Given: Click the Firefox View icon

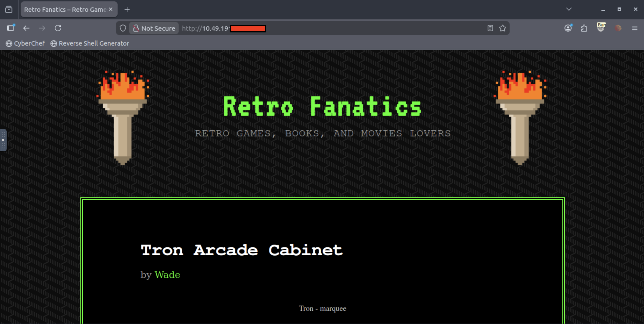Looking at the screenshot, I should [9, 9].
